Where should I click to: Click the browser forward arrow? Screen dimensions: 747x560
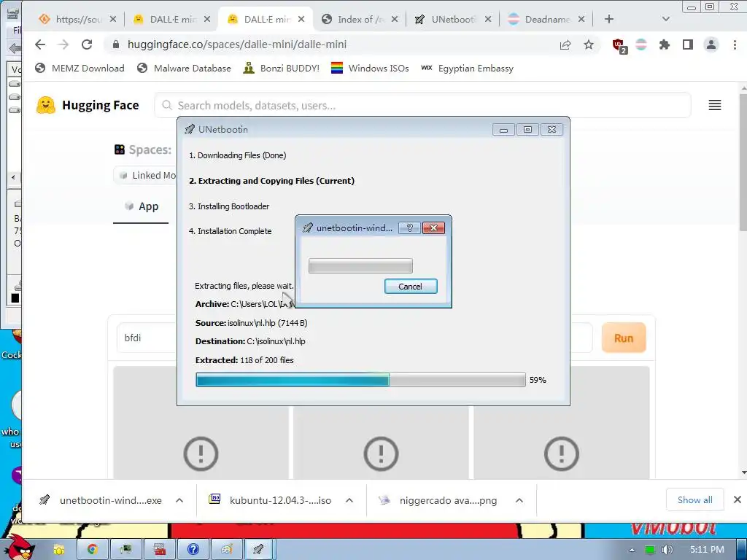coord(63,44)
